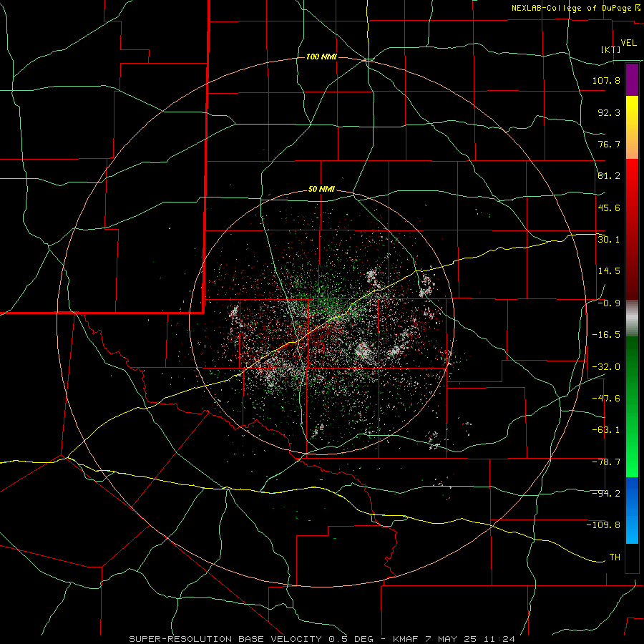This screenshot has height=644, width=644.
Task: Select the 14.5 legend value
Action: 609,271
